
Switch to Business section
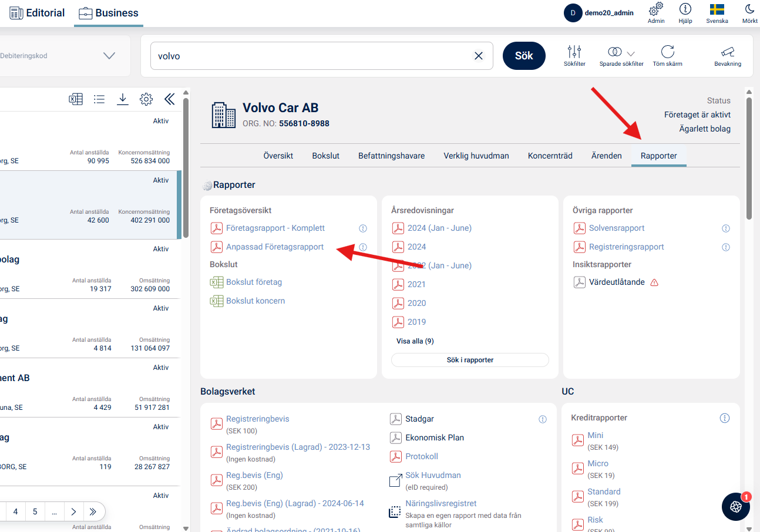109,13
